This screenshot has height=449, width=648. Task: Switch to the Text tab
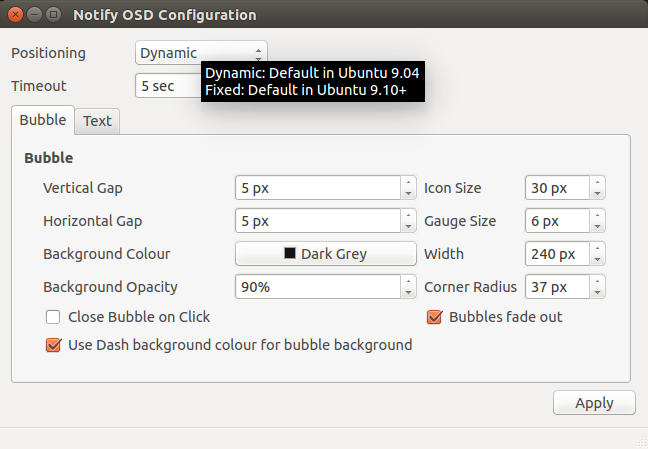[98, 121]
